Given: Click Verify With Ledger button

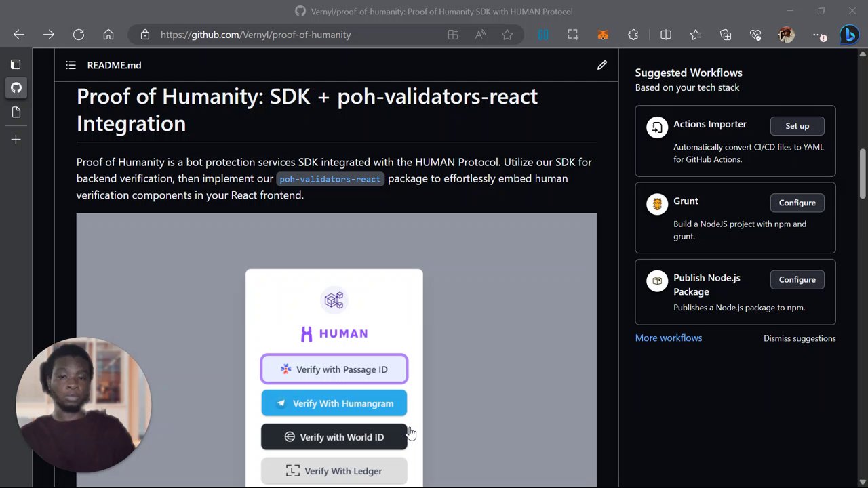Looking at the screenshot, I should tap(334, 471).
